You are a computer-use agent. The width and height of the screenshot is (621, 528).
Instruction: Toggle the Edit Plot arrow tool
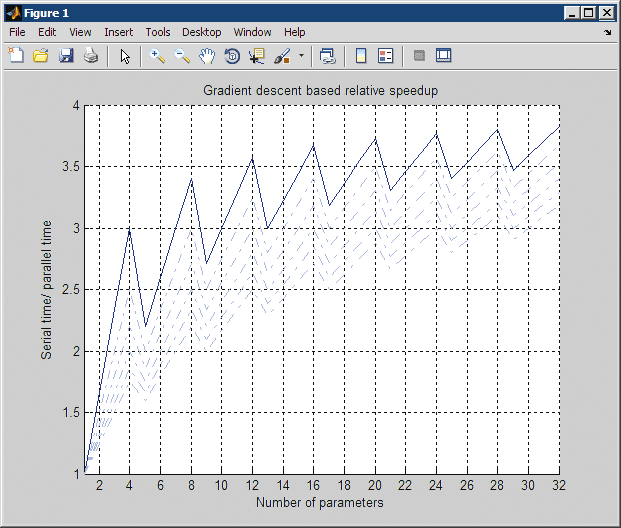[125, 56]
